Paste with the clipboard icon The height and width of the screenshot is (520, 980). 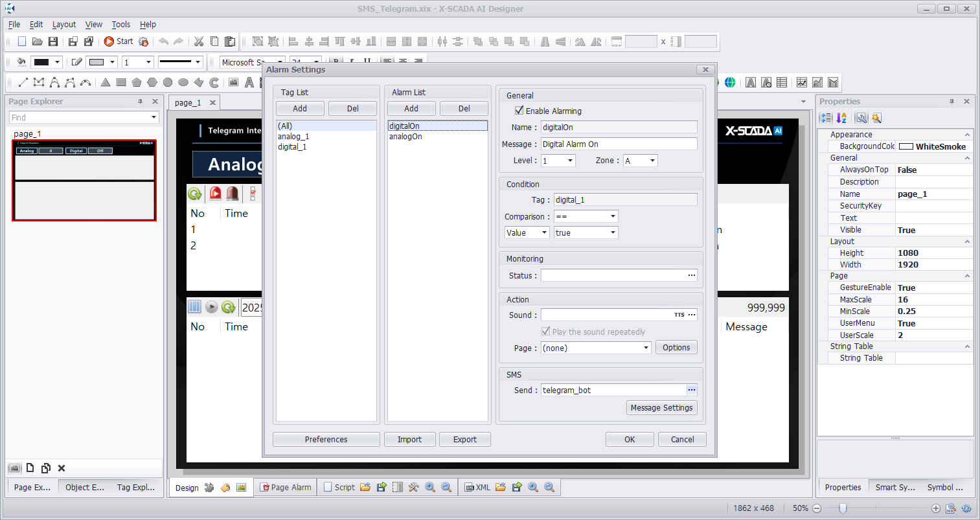230,41
